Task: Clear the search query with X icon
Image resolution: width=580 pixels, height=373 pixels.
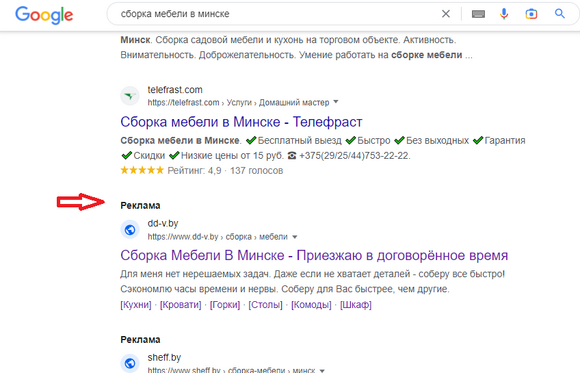Action: pyautogui.click(x=446, y=14)
